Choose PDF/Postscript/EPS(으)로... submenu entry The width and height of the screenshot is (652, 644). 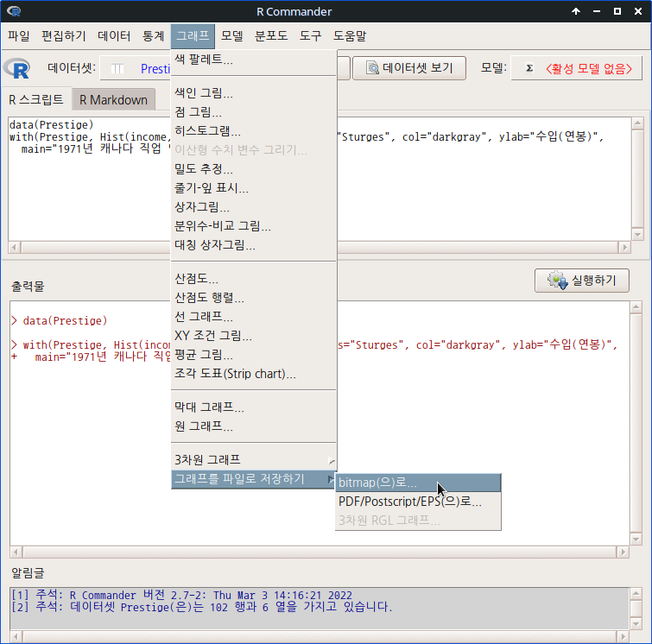point(418,502)
